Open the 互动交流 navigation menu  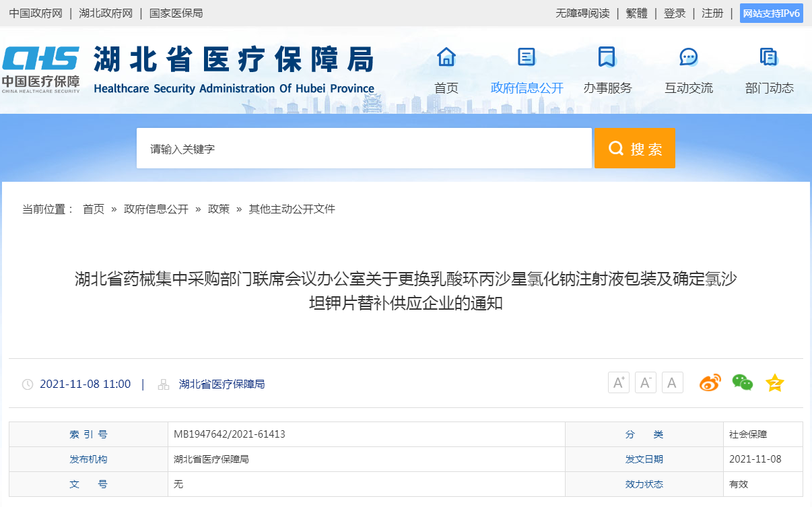[688, 88]
